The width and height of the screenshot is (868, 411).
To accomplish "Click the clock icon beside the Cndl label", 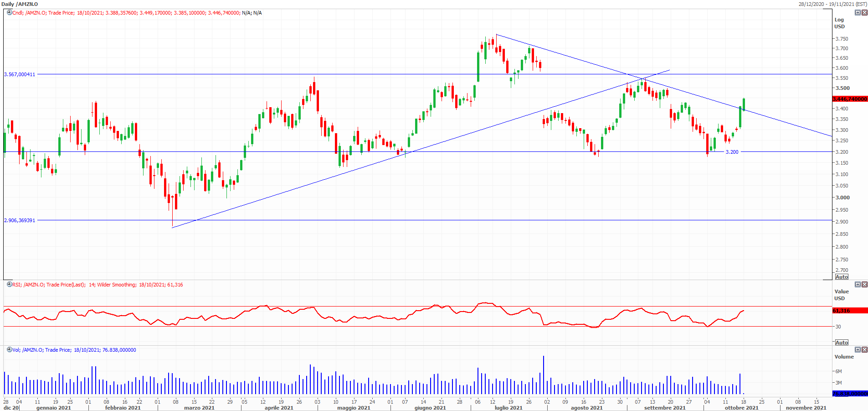I will pos(9,12).
